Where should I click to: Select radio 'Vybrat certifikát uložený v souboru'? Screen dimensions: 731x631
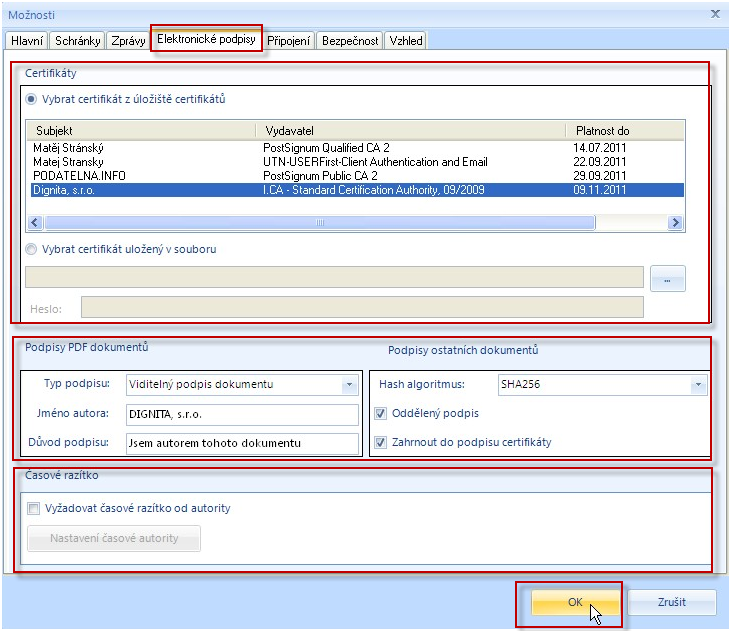31,249
